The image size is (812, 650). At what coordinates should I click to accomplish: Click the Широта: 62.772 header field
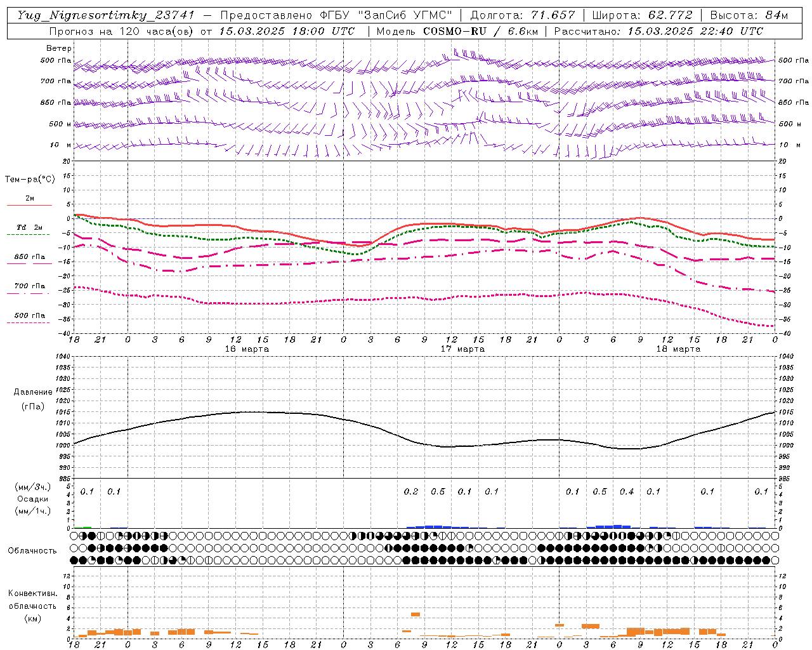coord(642,15)
